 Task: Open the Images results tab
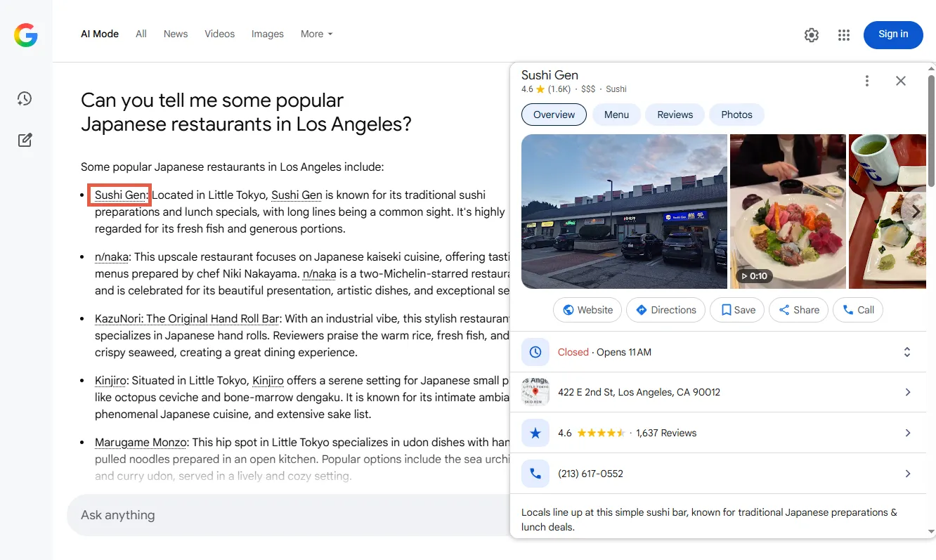pos(268,34)
